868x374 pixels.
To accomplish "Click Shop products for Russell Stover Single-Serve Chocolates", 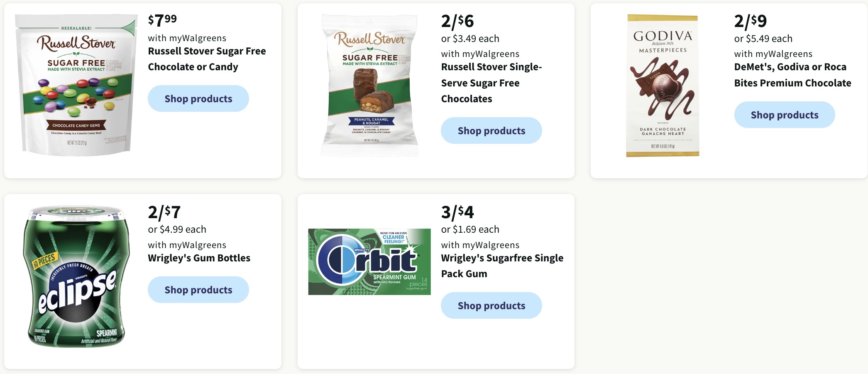I will point(491,130).
